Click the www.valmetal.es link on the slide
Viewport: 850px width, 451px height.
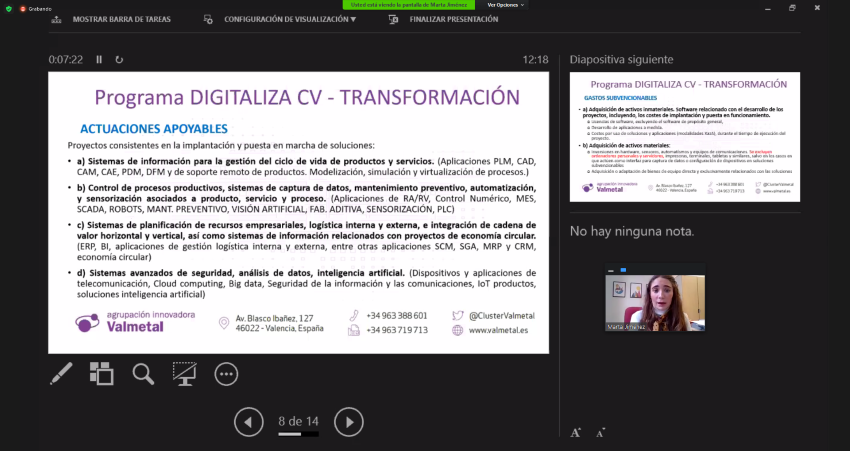498,330
